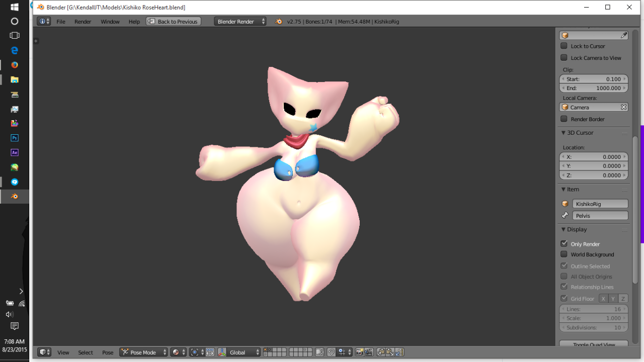Click Toggle Quad View button
Image resolution: width=644 pixels, height=362 pixels.
pyautogui.click(x=594, y=344)
